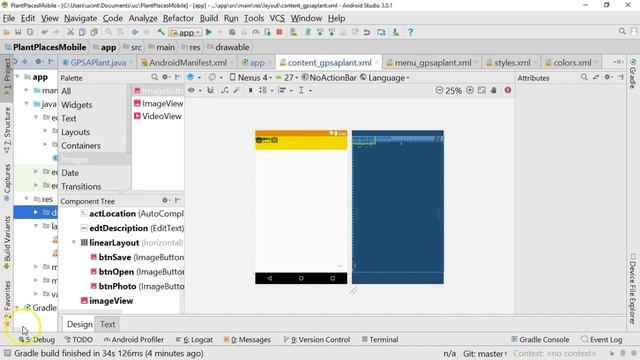Collapse the linearLayout node in Component Tree
640x360 pixels.
[74, 242]
